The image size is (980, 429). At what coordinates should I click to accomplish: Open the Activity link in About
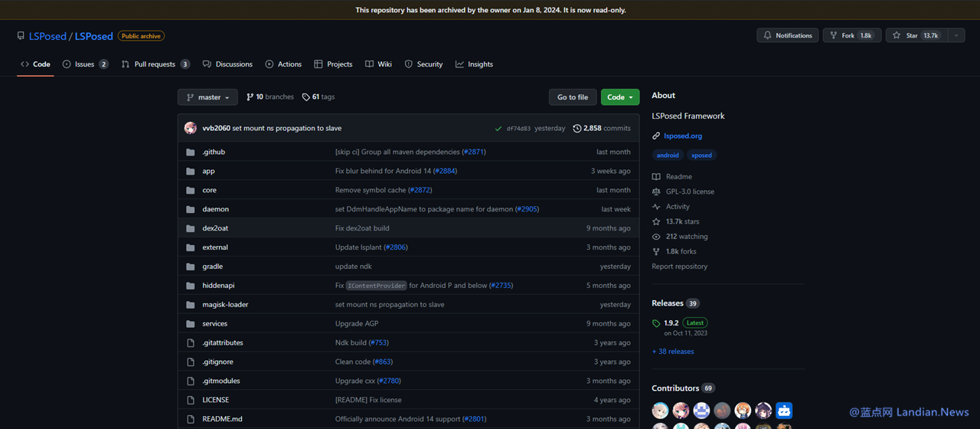pyautogui.click(x=671, y=207)
